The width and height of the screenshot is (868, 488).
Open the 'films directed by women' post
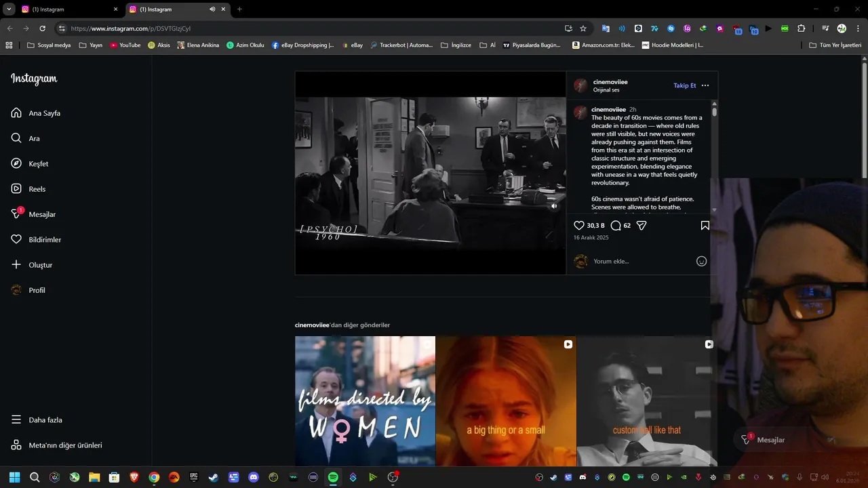[x=365, y=401]
